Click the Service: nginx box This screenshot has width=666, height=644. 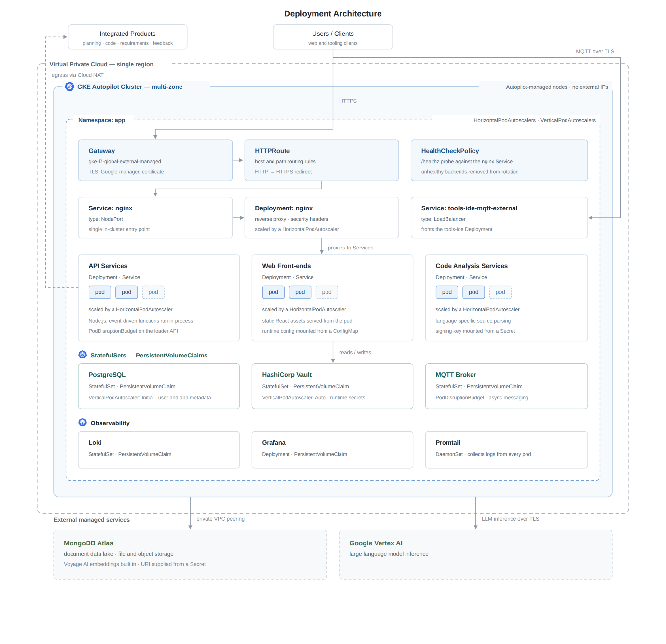(155, 218)
